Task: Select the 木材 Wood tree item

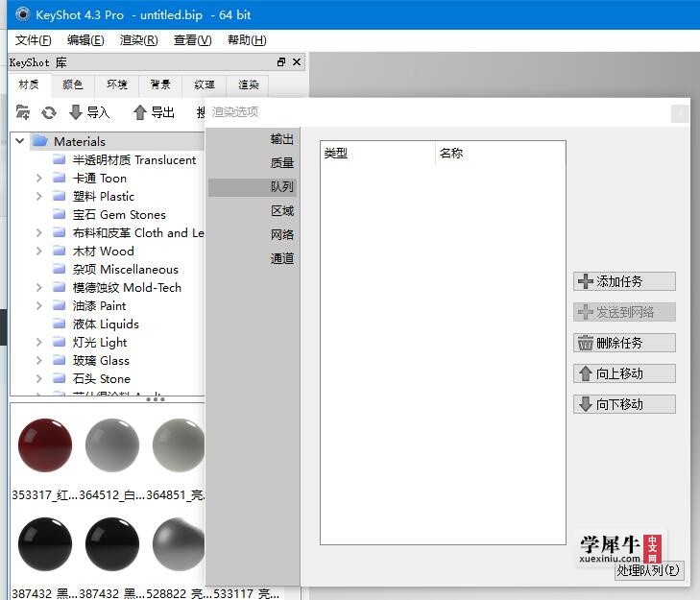Action: 103,251
